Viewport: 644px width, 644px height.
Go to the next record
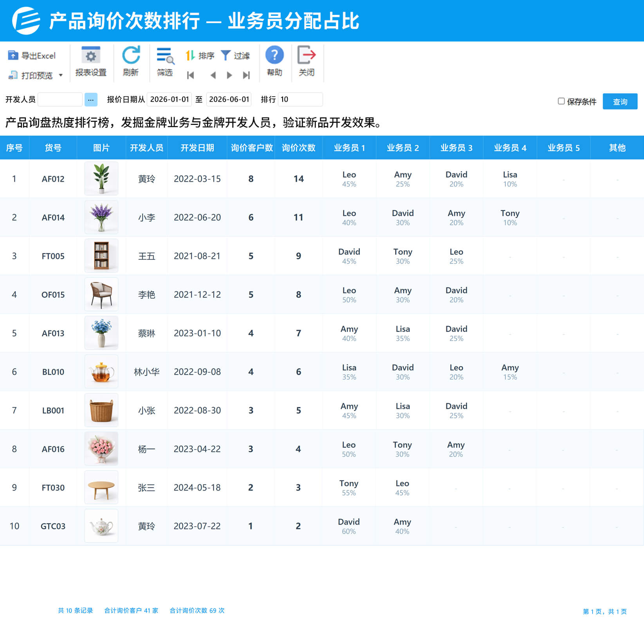pos(229,75)
